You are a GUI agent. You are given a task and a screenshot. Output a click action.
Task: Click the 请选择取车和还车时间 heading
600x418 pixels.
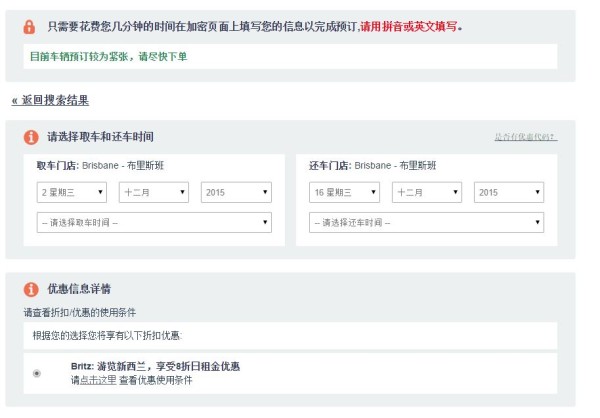coord(100,137)
